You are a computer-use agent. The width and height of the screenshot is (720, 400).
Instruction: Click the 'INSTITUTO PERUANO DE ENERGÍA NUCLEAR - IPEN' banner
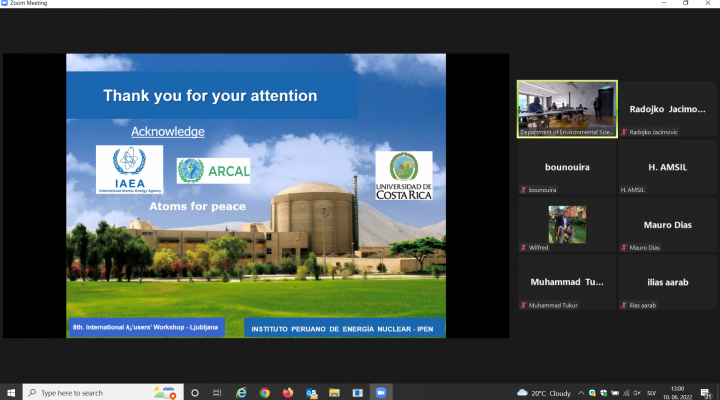click(344, 328)
